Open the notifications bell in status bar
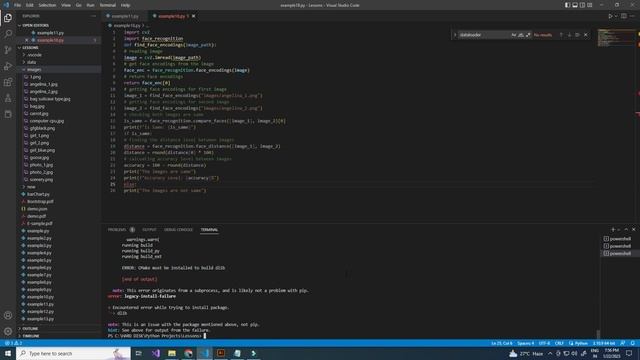Viewport: 640px width, 360px height. pyautogui.click(x=633, y=343)
